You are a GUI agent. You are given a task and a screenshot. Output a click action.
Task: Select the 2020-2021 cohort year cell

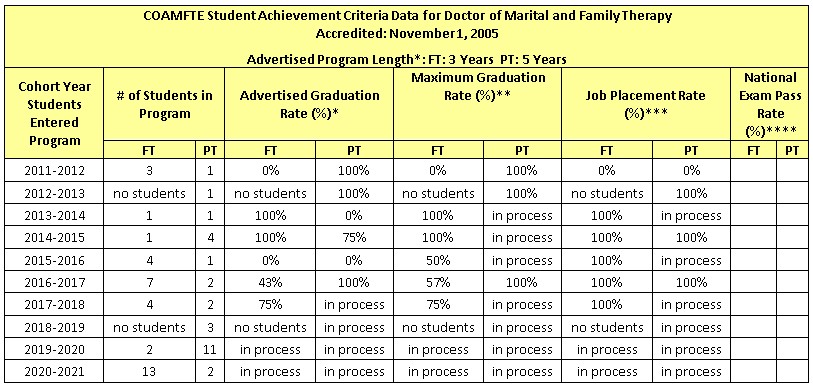[54, 372]
